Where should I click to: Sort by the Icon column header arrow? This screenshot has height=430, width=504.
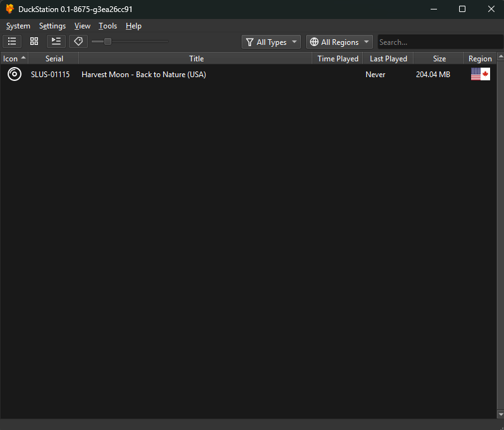23,58
